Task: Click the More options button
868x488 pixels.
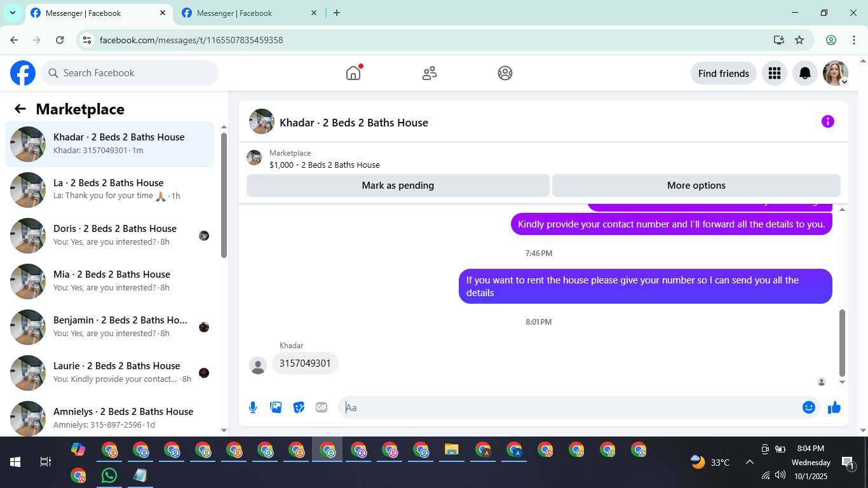Action: click(696, 186)
